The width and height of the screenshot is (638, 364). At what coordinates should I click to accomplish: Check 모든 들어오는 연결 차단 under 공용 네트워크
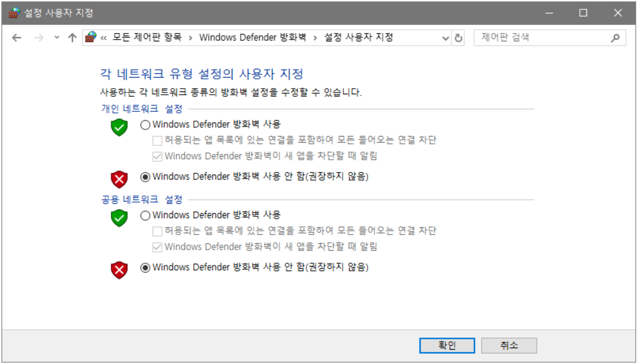coord(157,231)
